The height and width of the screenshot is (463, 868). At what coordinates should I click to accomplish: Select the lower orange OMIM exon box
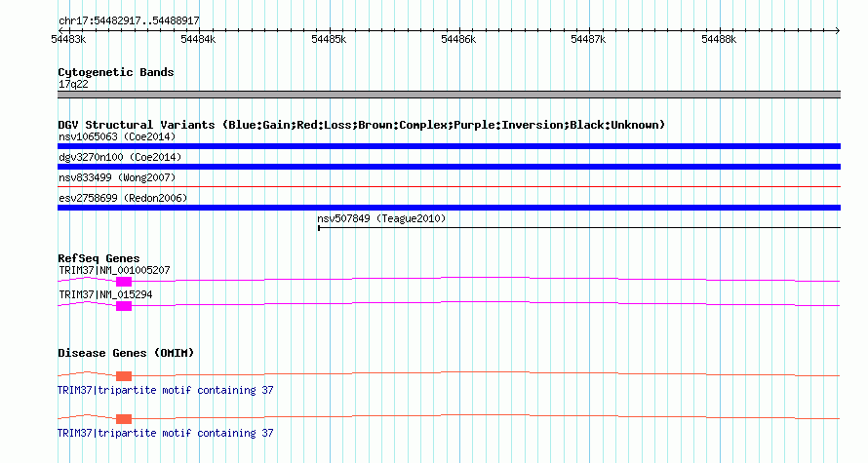[124, 419]
